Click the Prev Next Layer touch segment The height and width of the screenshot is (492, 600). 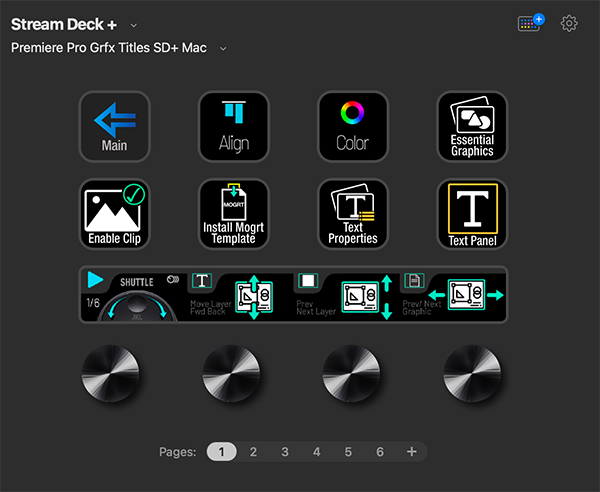click(x=346, y=295)
